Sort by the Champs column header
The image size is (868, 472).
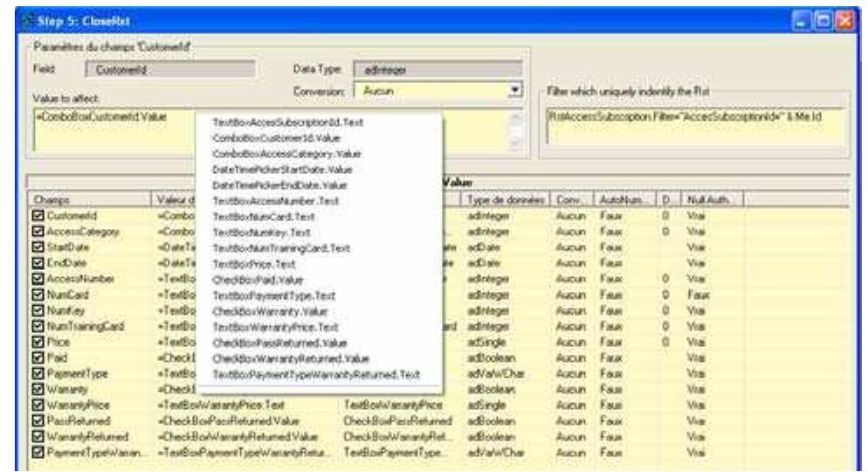[x=89, y=199]
